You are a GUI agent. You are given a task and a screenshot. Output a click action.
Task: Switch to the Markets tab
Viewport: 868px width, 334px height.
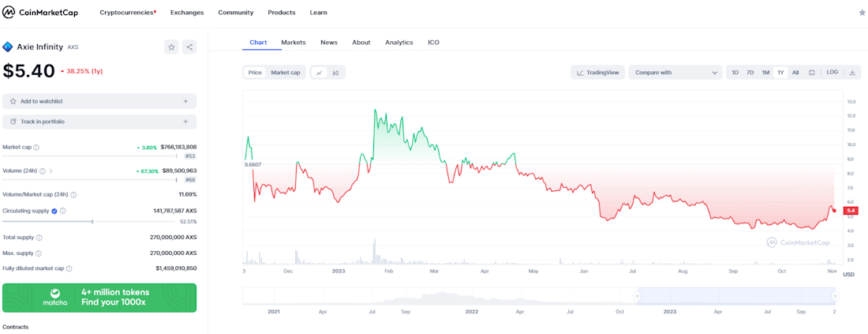[x=294, y=42]
